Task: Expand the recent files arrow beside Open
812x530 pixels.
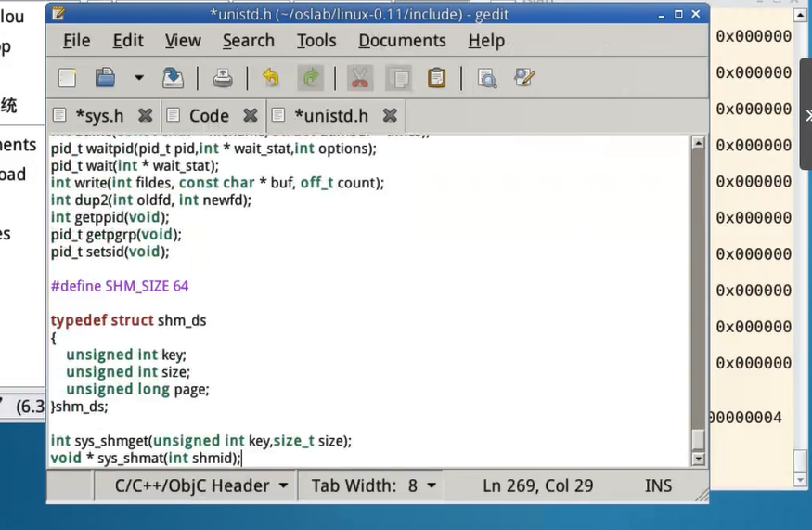Action: click(138, 78)
